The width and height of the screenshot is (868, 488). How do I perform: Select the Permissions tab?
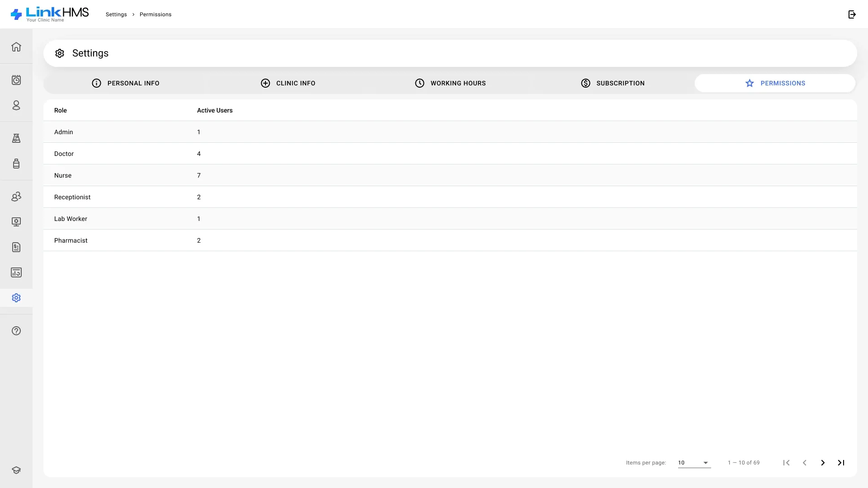(775, 83)
